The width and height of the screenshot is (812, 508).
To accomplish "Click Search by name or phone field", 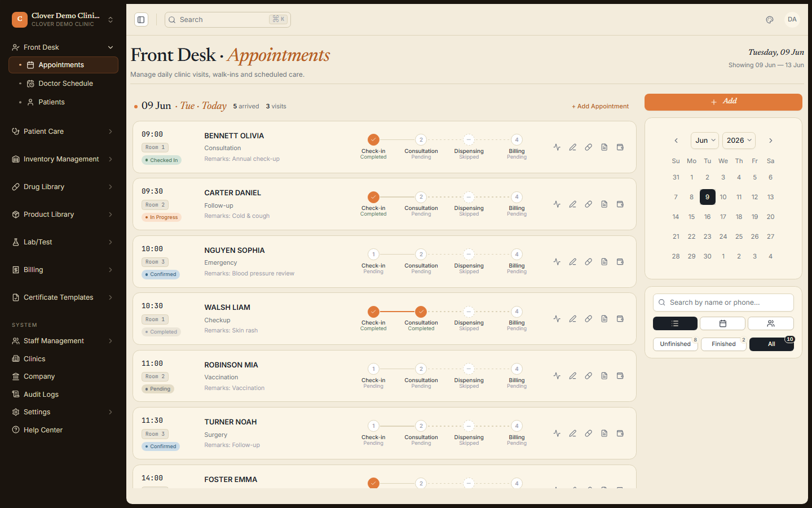I will click(x=723, y=303).
